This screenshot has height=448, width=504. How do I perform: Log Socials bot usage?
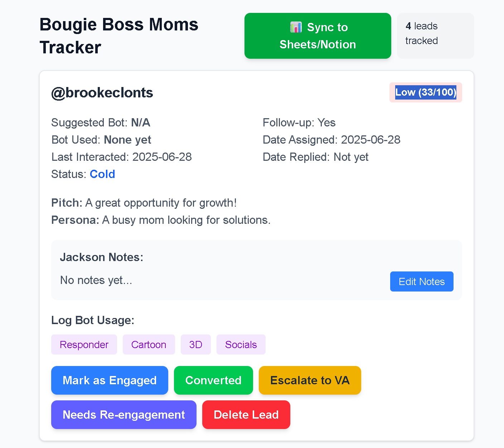241,345
